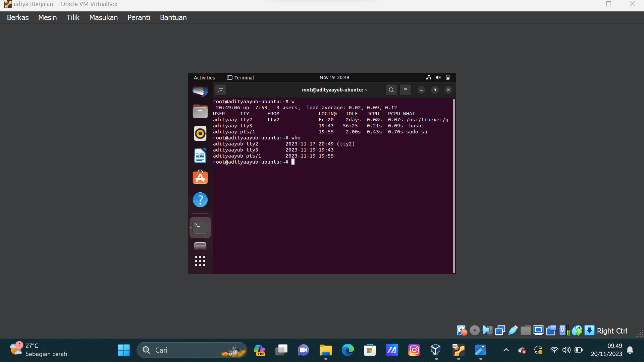Click the Right Ctrl host key label
This screenshot has width=644, height=362.
tap(612, 331)
